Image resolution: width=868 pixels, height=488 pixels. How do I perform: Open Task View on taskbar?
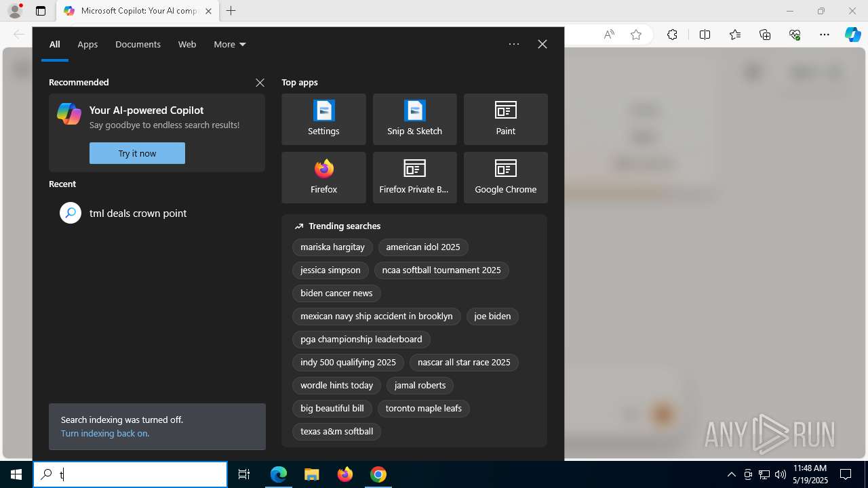[x=244, y=474]
